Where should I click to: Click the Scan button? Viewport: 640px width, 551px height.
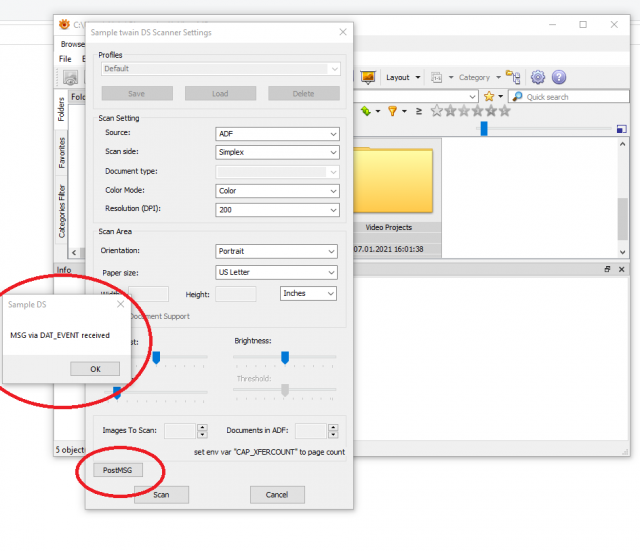click(x=161, y=495)
